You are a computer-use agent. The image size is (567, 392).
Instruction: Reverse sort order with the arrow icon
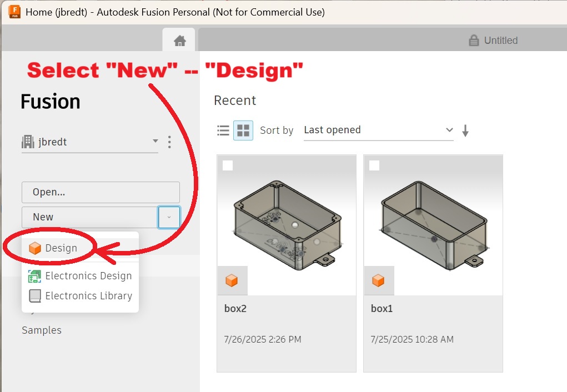465,130
